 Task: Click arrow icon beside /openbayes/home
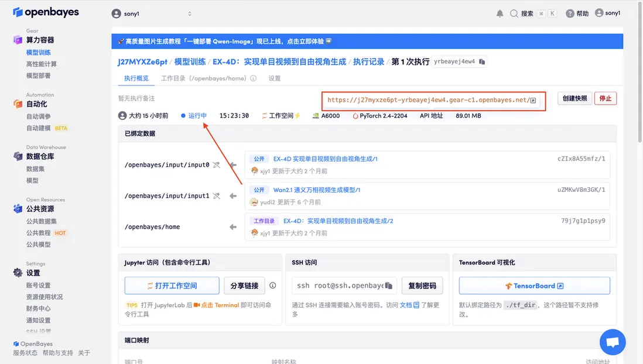tap(233, 227)
